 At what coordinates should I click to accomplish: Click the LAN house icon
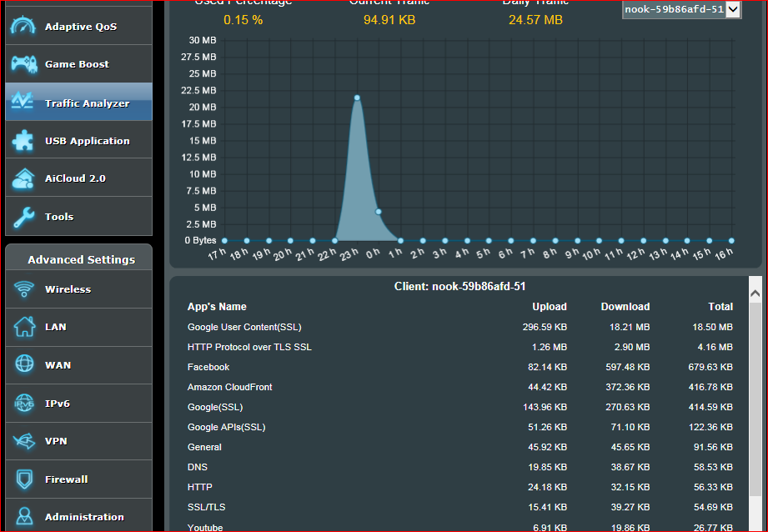coord(23,327)
